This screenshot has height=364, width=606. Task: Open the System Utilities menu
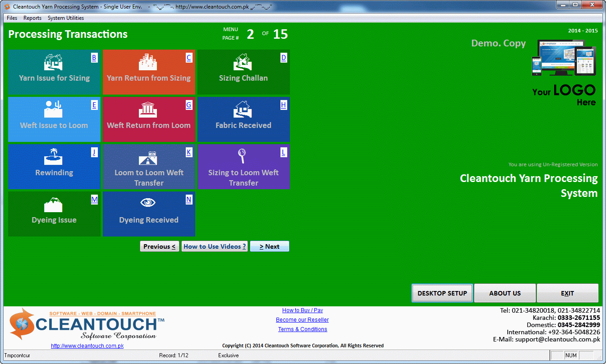coord(66,18)
